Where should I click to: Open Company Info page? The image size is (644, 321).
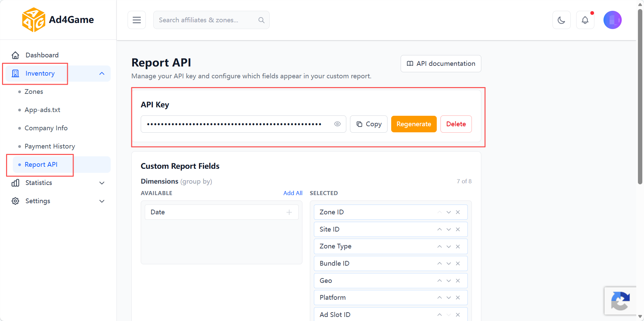(x=46, y=128)
